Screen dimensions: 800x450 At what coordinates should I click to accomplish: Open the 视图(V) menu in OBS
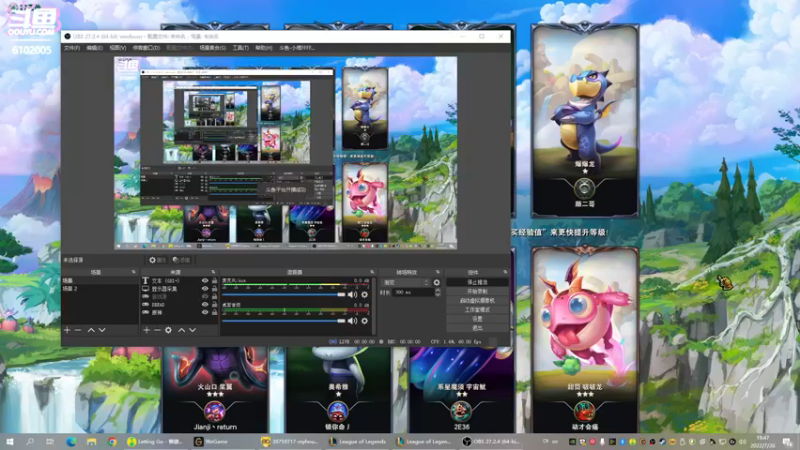click(117, 48)
